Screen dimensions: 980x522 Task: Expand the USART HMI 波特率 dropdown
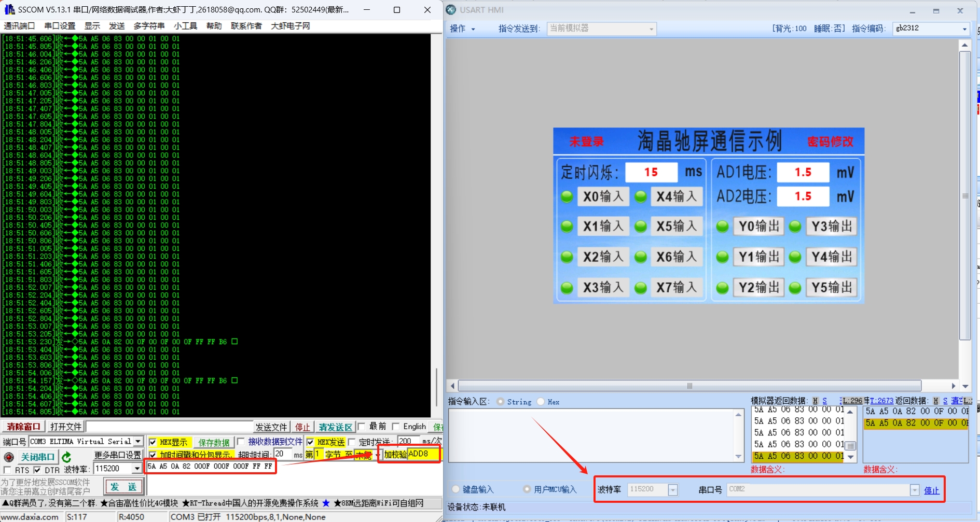[673, 490]
